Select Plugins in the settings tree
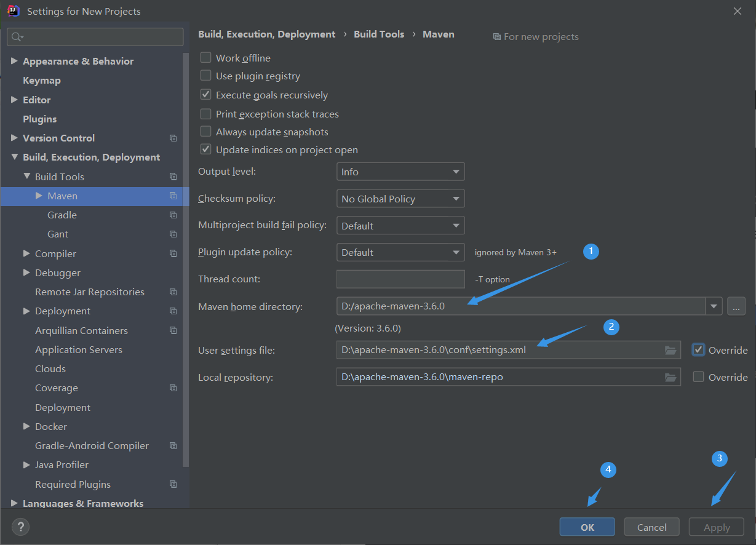The width and height of the screenshot is (756, 545). point(40,119)
